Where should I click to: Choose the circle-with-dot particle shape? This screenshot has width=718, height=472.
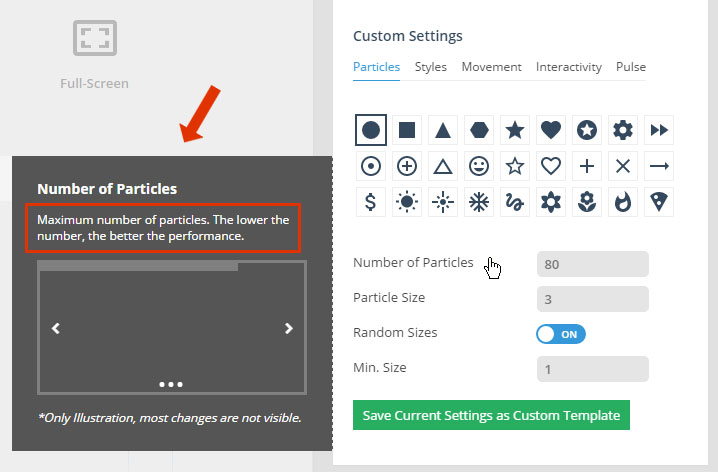tap(370, 166)
